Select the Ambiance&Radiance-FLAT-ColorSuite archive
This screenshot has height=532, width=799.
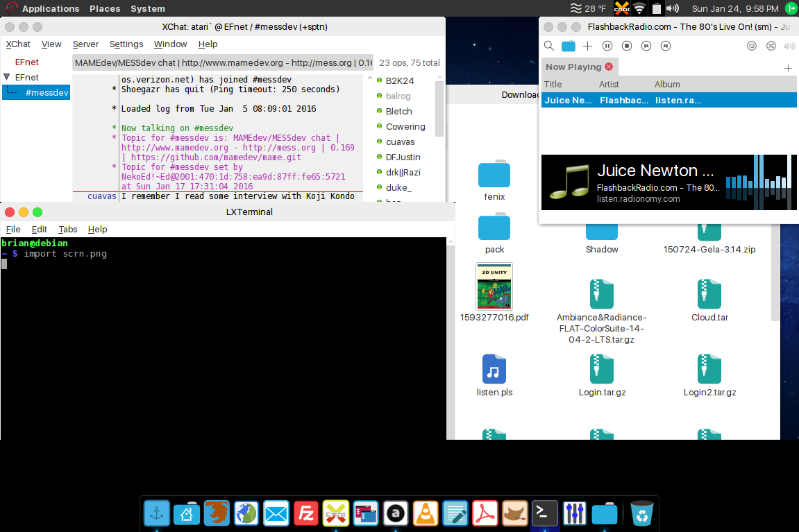point(602,311)
